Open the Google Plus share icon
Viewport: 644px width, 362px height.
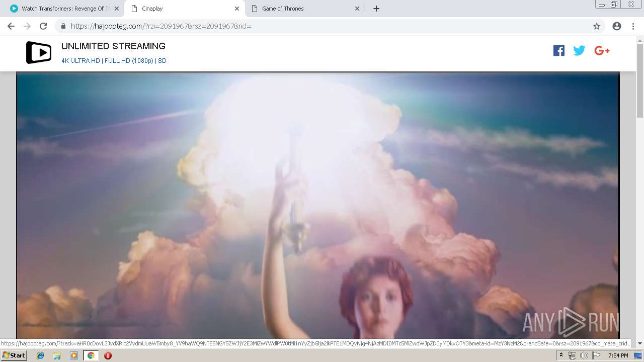coord(602,50)
